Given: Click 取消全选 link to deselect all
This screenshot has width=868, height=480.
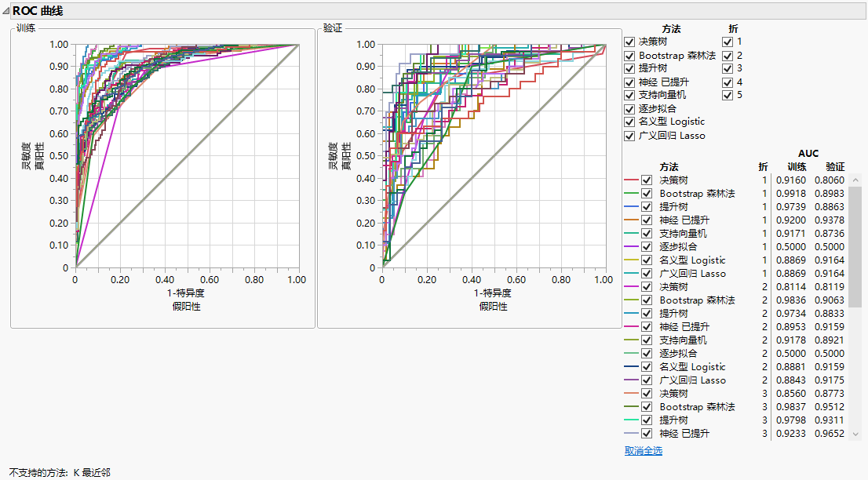Looking at the screenshot, I should click(x=643, y=451).
